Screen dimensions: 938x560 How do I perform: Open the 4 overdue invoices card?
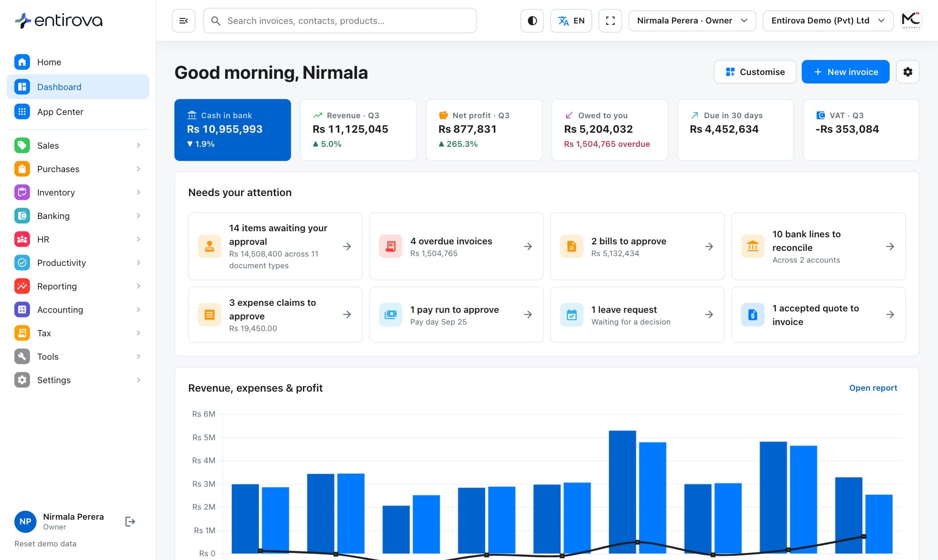click(456, 246)
